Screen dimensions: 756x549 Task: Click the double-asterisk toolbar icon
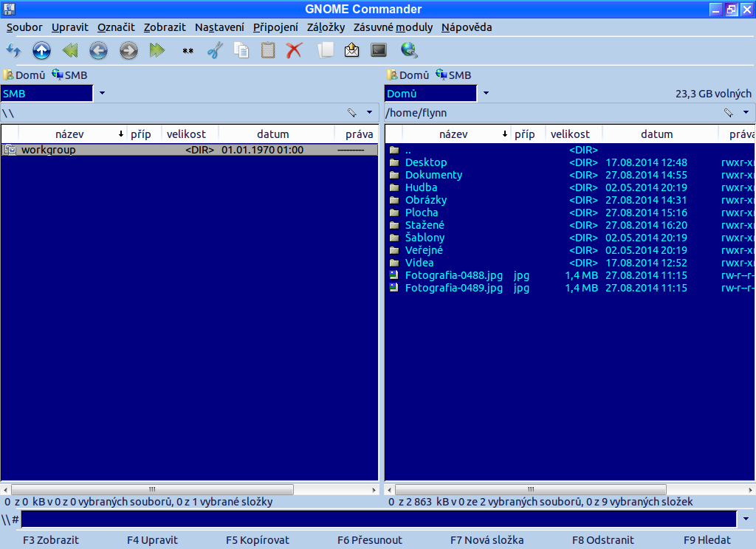(188, 51)
